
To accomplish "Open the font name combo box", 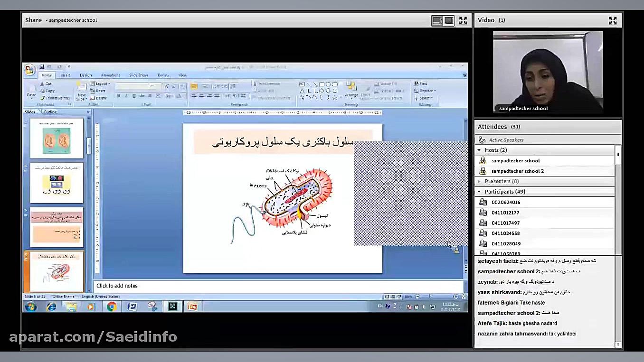I will tap(132, 86).
